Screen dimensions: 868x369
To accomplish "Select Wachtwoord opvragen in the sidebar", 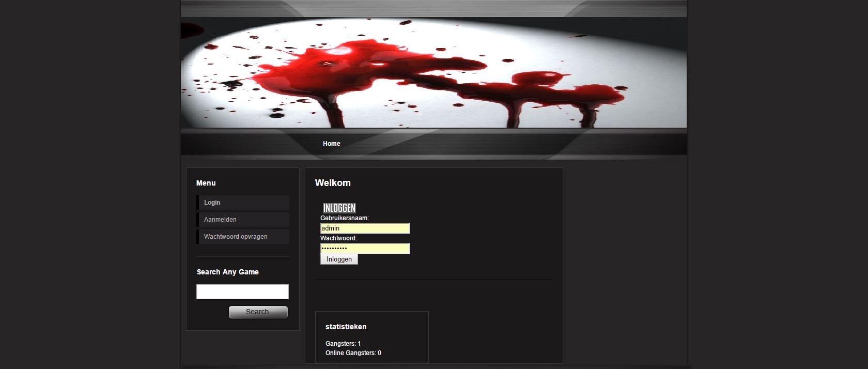I will pos(236,237).
